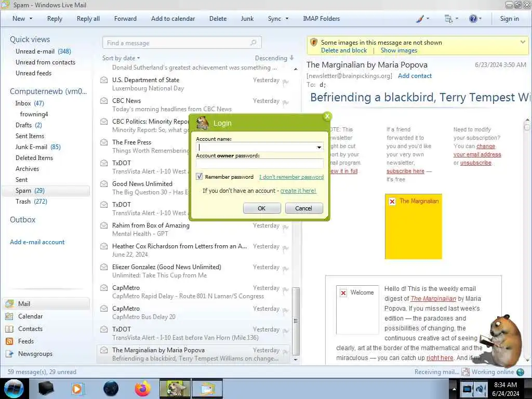Show hidden tray icons arrow
The height and width of the screenshot is (399, 532).
[x=454, y=389]
